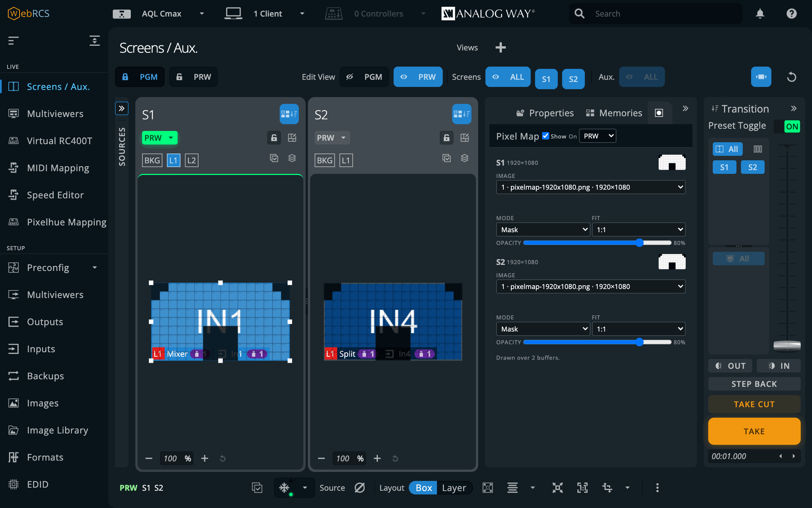This screenshot has height=508, width=812.
Task: Toggle Screens ALL visibility
Action: click(508, 77)
